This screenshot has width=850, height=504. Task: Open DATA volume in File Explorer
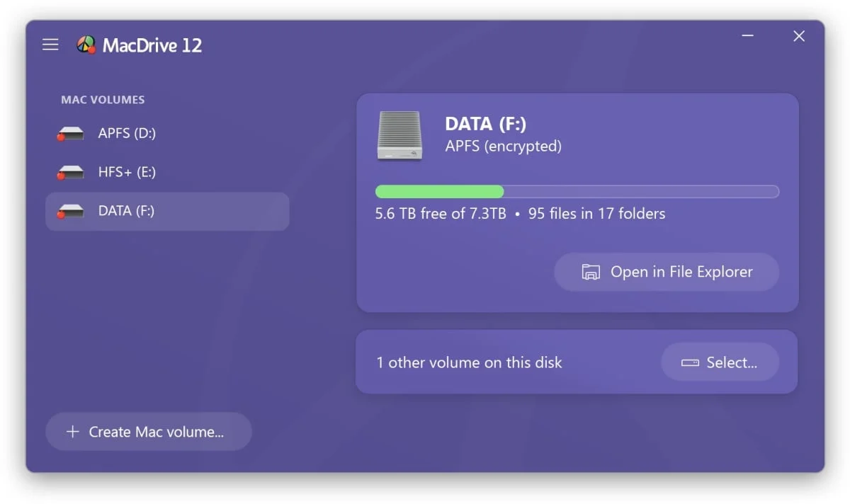(666, 272)
